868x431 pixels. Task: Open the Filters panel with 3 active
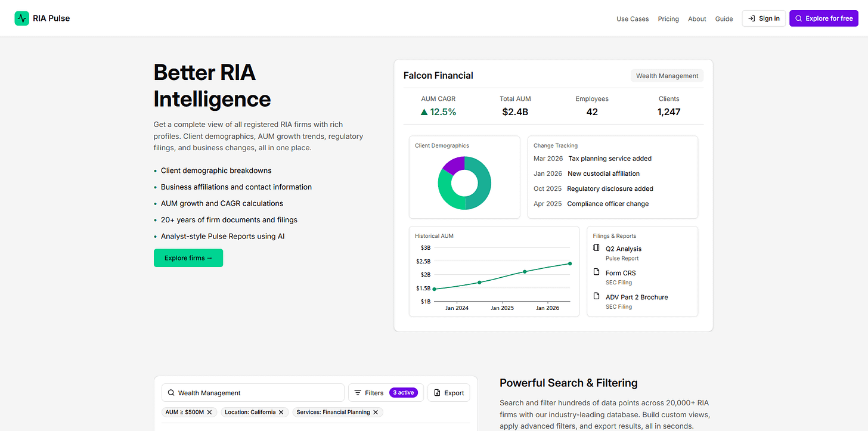[x=386, y=393]
